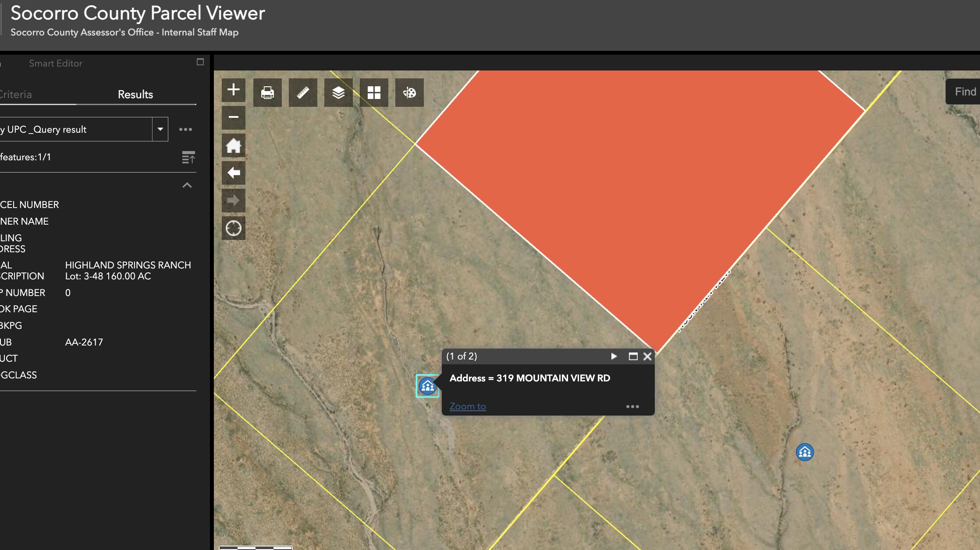Click the zoom in plus button
Viewport: 980px width, 550px height.
coord(233,90)
